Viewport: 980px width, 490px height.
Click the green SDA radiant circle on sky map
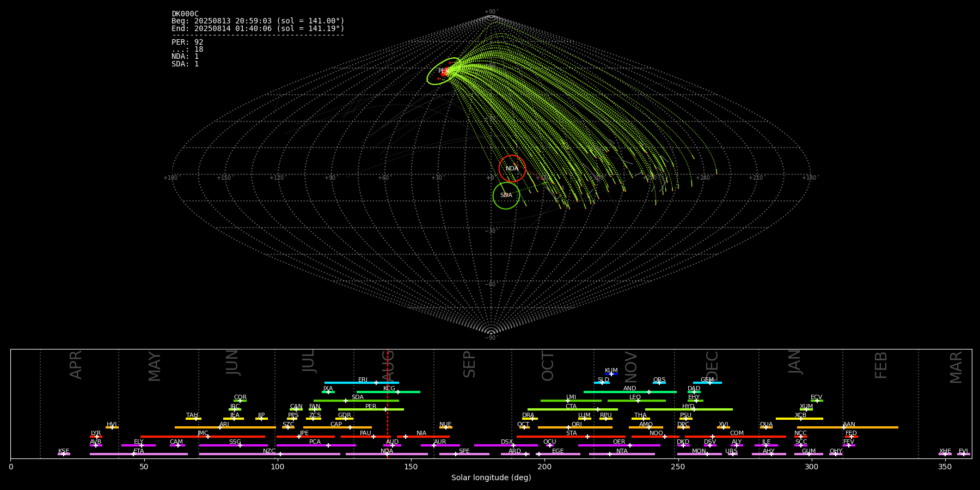tap(506, 195)
